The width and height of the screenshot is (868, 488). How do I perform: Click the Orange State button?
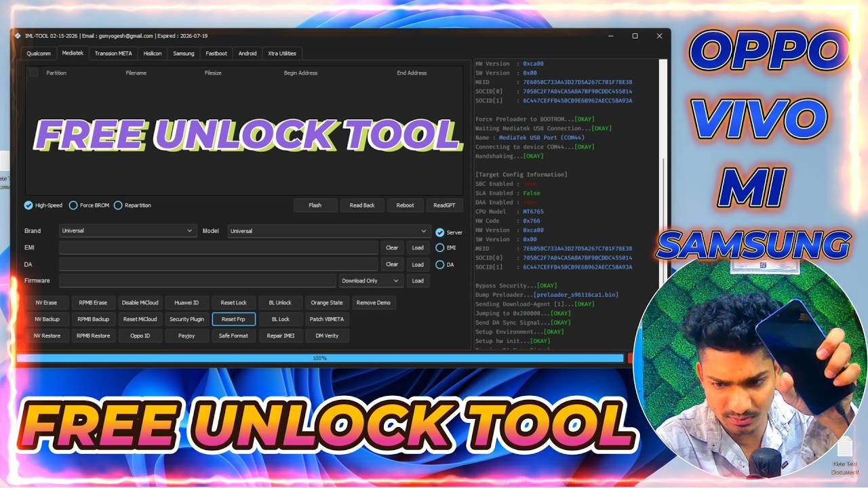327,303
